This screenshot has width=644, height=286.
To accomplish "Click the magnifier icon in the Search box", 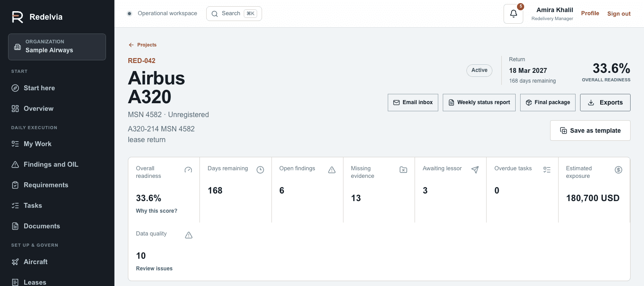I will point(215,14).
